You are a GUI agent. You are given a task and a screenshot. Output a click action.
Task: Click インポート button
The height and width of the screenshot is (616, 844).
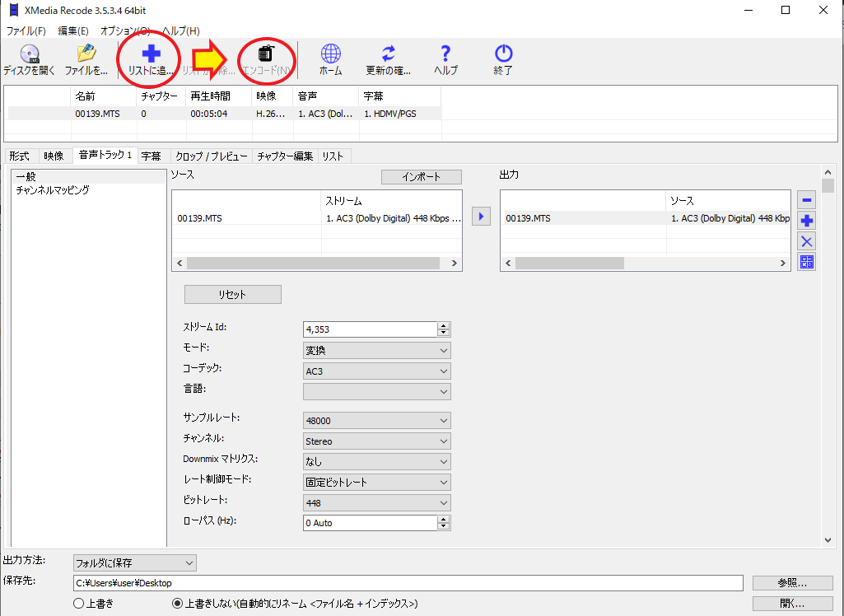[422, 176]
